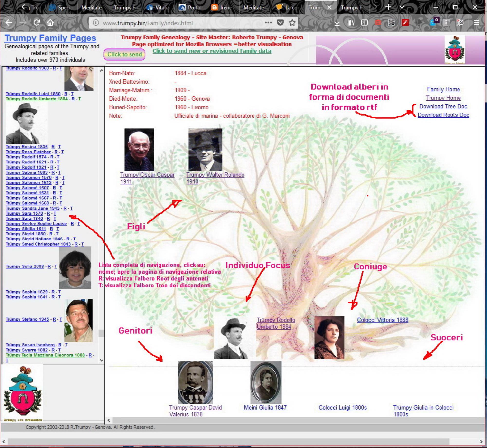Open the Colocci Vittoria 1888 link
487x448 pixels.
[383, 320]
